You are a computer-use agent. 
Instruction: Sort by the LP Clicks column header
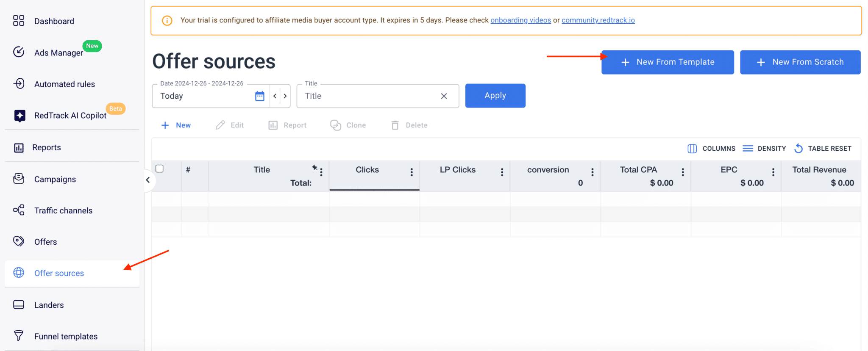pos(458,170)
